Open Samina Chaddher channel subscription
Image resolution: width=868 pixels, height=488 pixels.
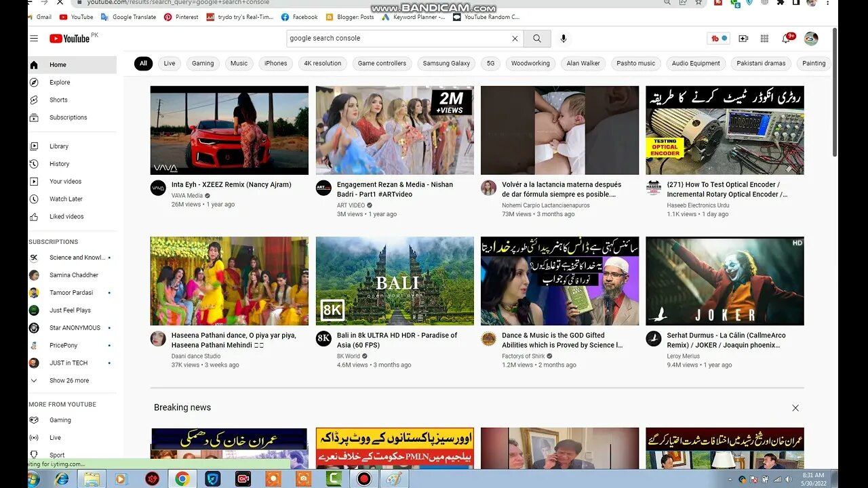[72, 275]
